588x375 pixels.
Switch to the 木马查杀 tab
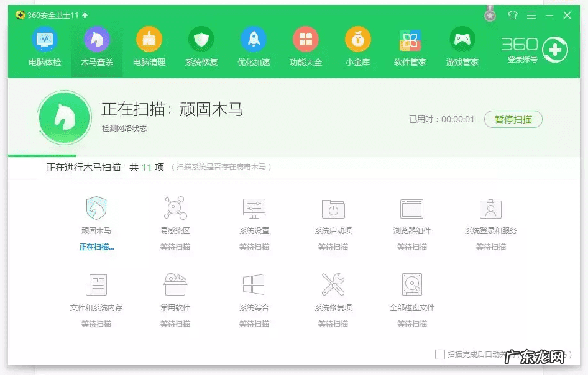[96, 47]
